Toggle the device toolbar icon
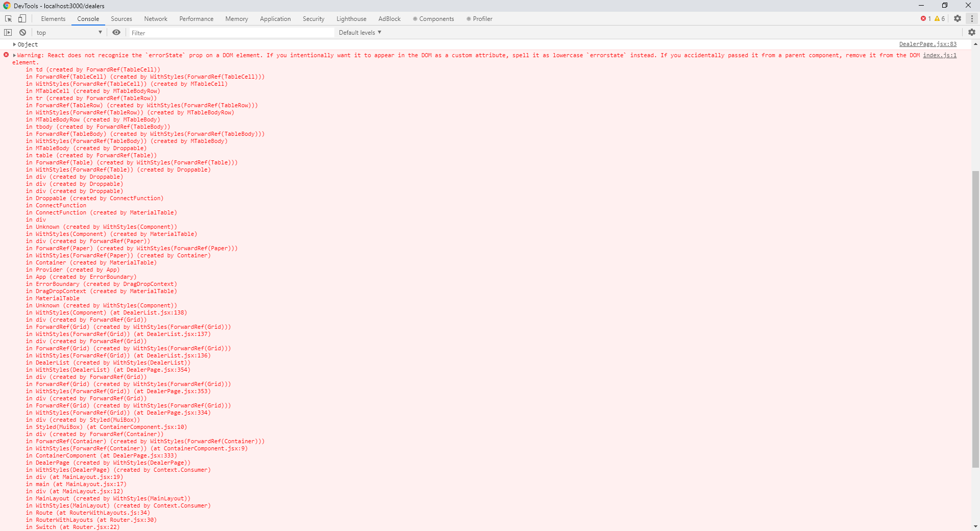Image resolution: width=980 pixels, height=531 pixels. pos(22,19)
